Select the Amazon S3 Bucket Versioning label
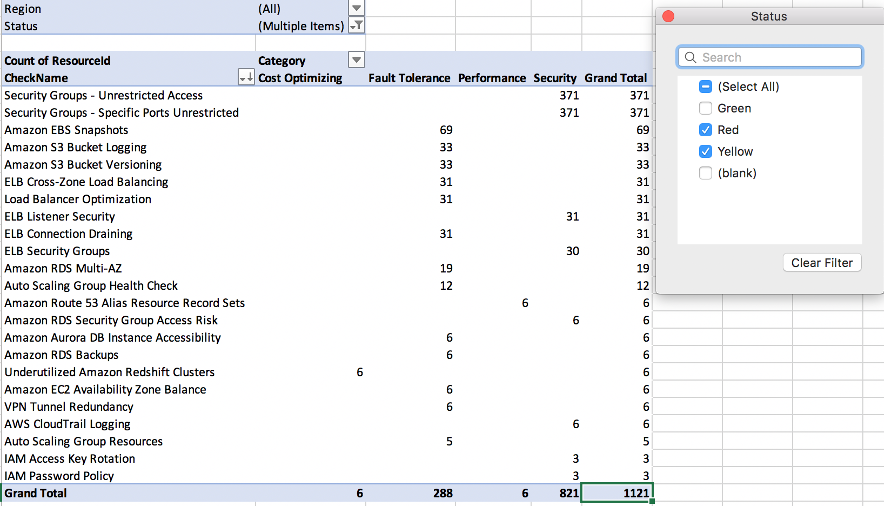This screenshot has height=506, width=884. coord(83,165)
